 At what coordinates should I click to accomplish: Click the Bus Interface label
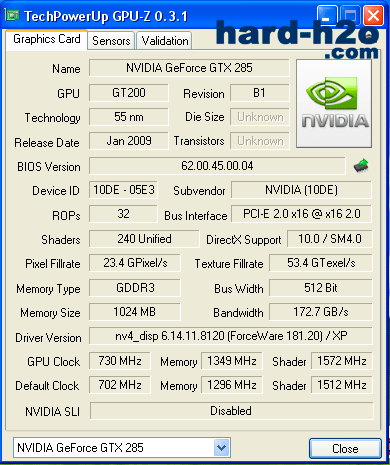pyautogui.click(x=196, y=216)
